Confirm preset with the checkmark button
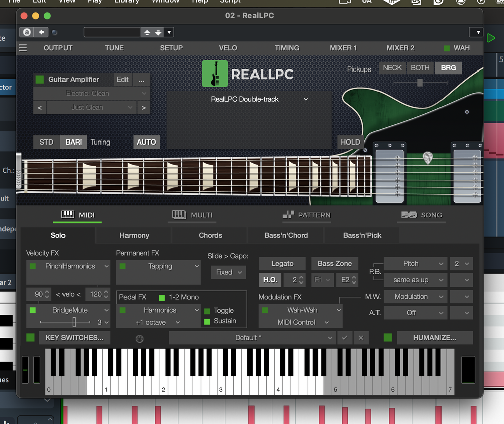Viewport: 504px width, 424px height. click(x=345, y=338)
